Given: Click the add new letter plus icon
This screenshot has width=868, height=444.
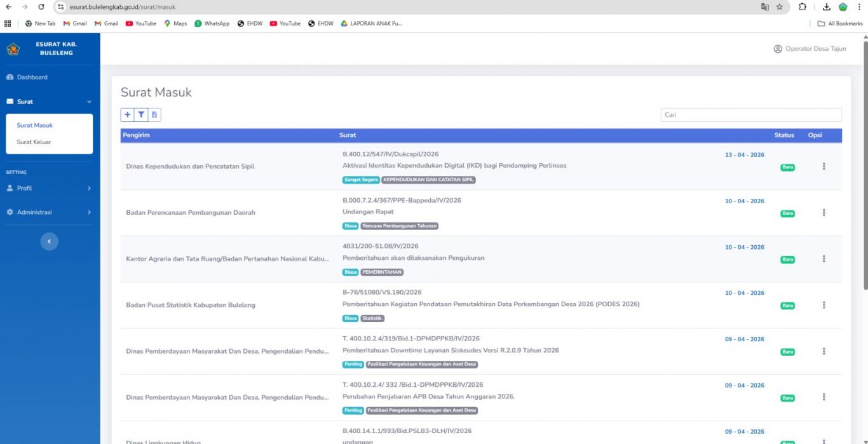Looking at the screenshot, I should pyautogui.click(x=128, y=115).
